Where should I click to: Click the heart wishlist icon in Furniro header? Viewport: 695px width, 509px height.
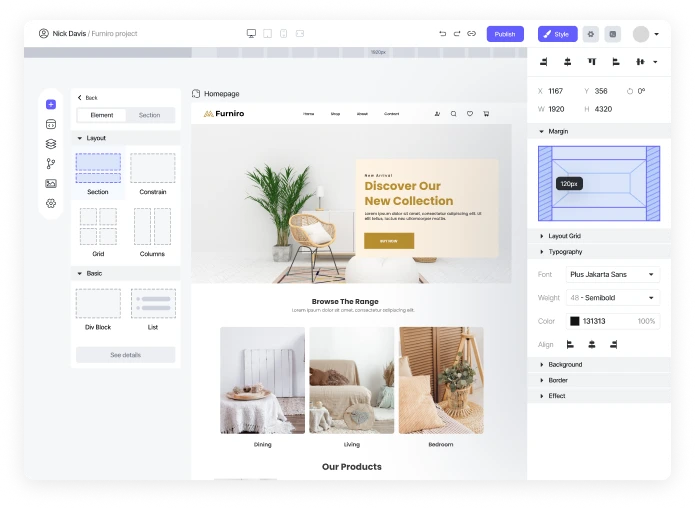tap(470, 114)
